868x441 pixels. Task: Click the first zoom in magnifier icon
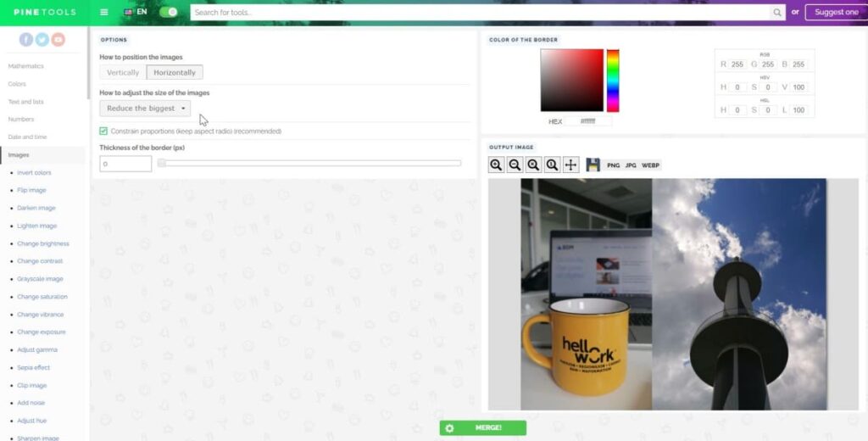[x=496, y=165]
